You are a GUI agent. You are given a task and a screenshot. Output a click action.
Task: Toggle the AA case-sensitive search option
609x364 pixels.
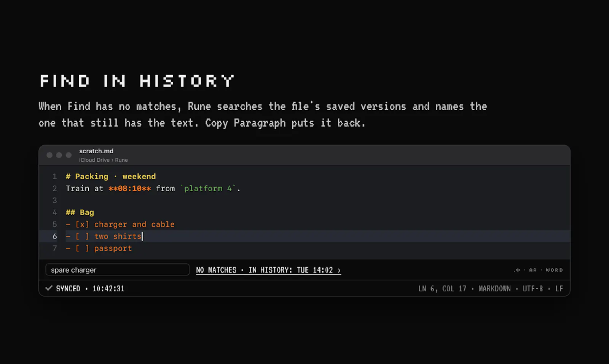(533, 270)
